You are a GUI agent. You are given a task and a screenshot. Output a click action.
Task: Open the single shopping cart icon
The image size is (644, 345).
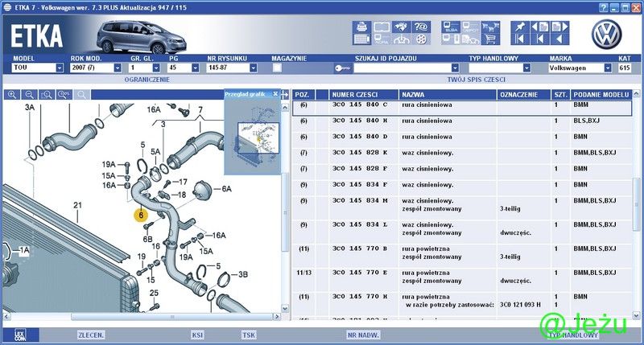(490, 39)
